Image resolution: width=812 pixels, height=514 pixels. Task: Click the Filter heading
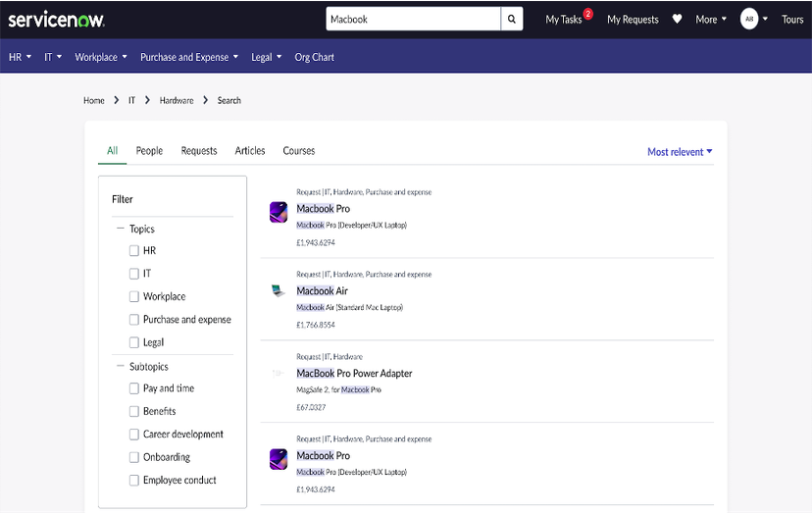123,199
